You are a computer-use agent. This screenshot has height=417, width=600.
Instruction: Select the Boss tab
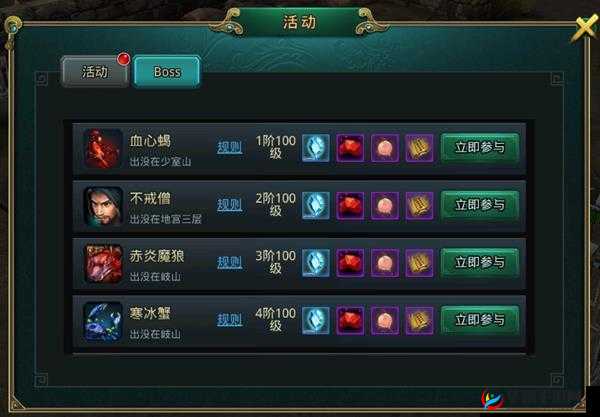click(167, 72)
